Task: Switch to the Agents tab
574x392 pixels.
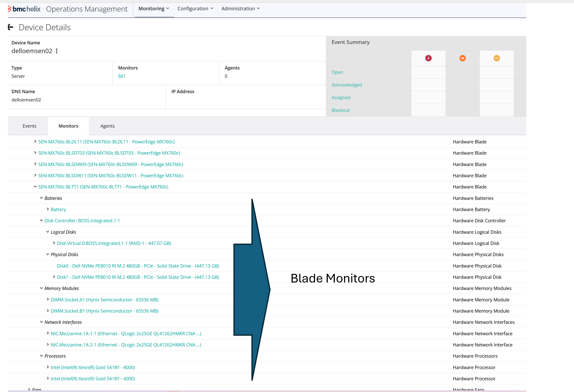Action: click(107, 126)
